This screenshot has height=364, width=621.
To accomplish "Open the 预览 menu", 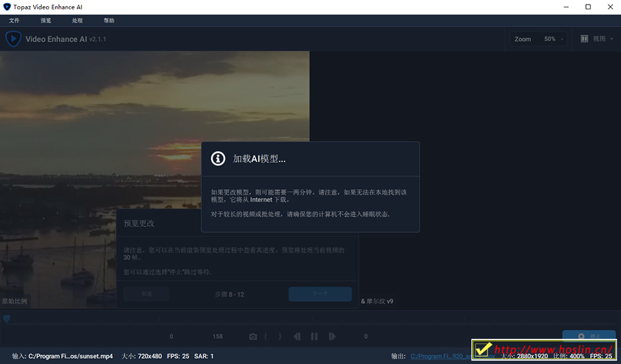I will (46, 21).
